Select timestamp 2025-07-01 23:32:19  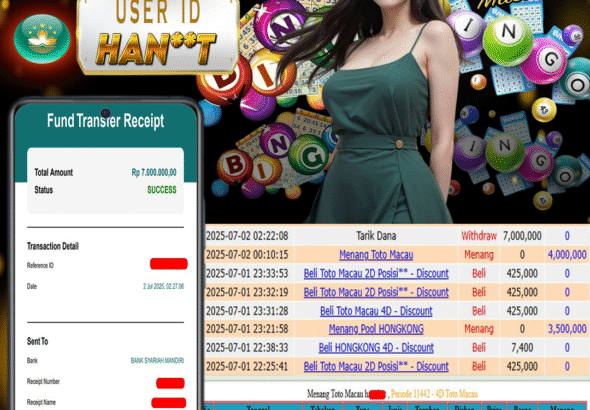[247, 292]
